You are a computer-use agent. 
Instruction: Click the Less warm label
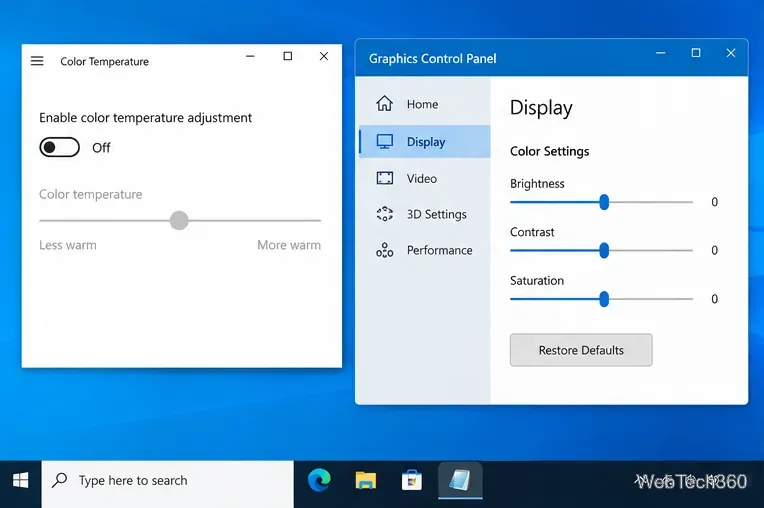coord(68,245)
